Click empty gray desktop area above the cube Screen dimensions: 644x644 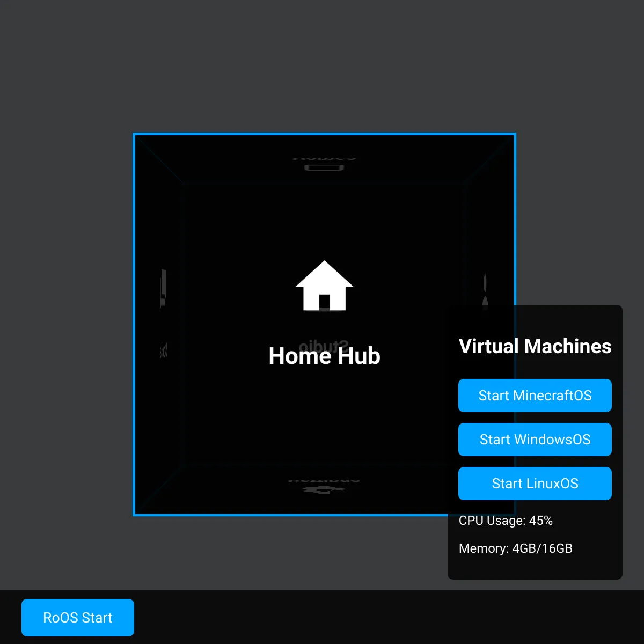(x=322, y=64)
